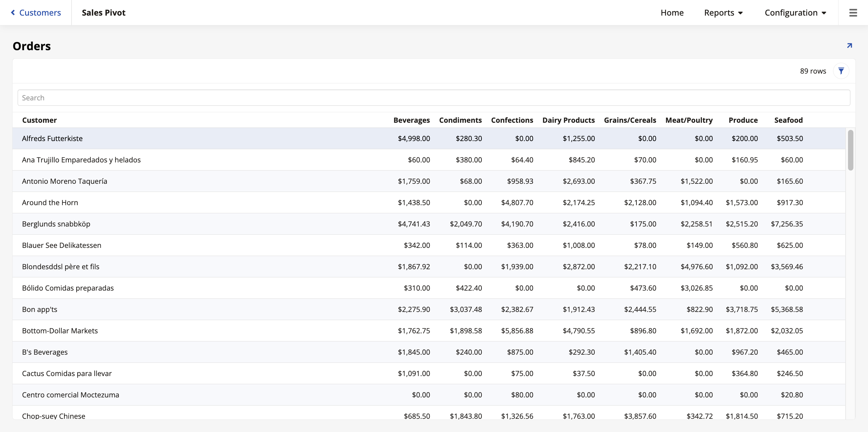Expand the Orders widget with the popout arrow
Screen dimensions: 868x432
coord(849,45)
